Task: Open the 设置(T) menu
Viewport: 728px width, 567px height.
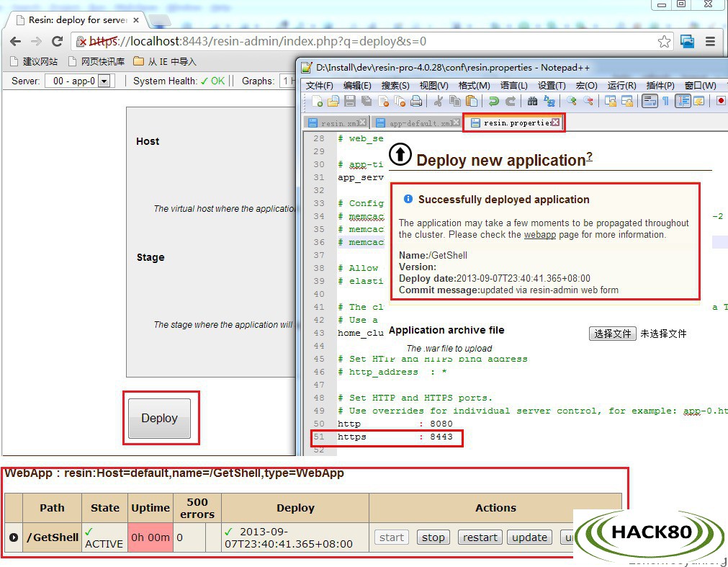Action: point(552,86)
